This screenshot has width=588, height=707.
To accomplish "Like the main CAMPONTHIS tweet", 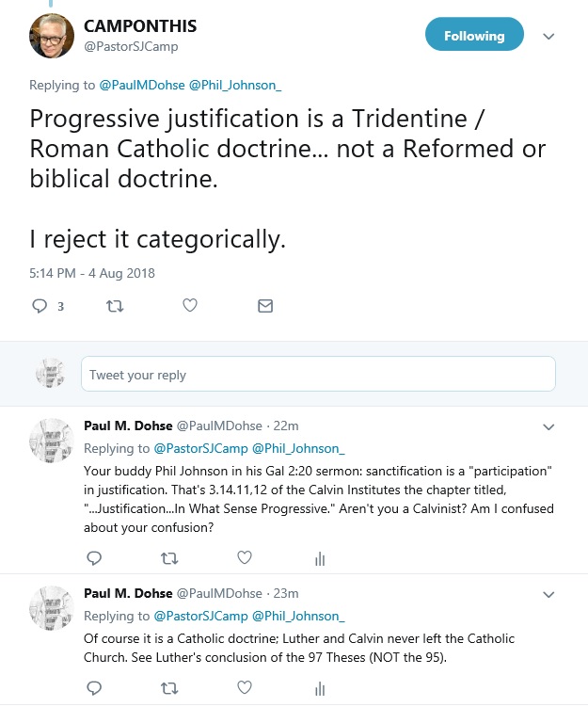I will point(189,306).
